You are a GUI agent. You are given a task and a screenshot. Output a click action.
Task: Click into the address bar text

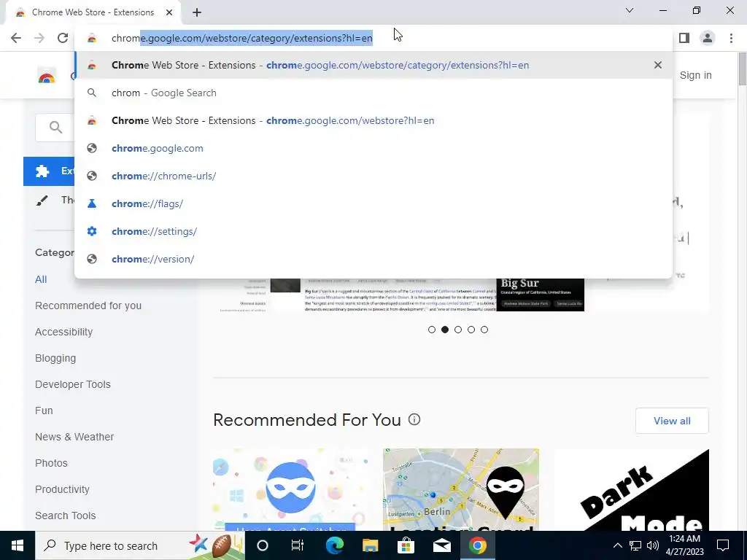click(x=242, y=38)
